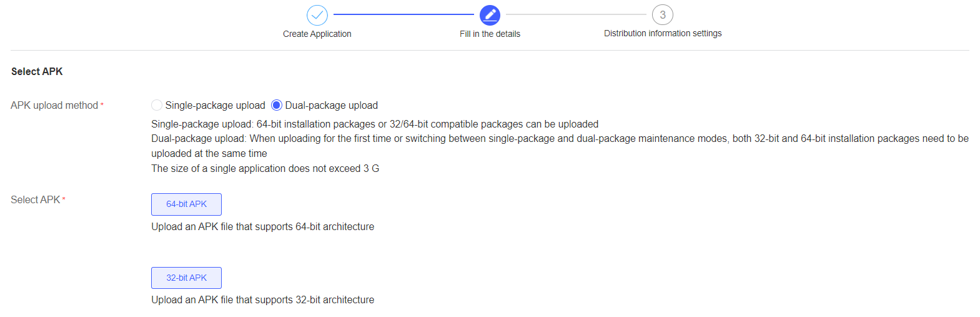Click the Single-package upload option text
Screen dimensions: 980x317
coord(215,105)
